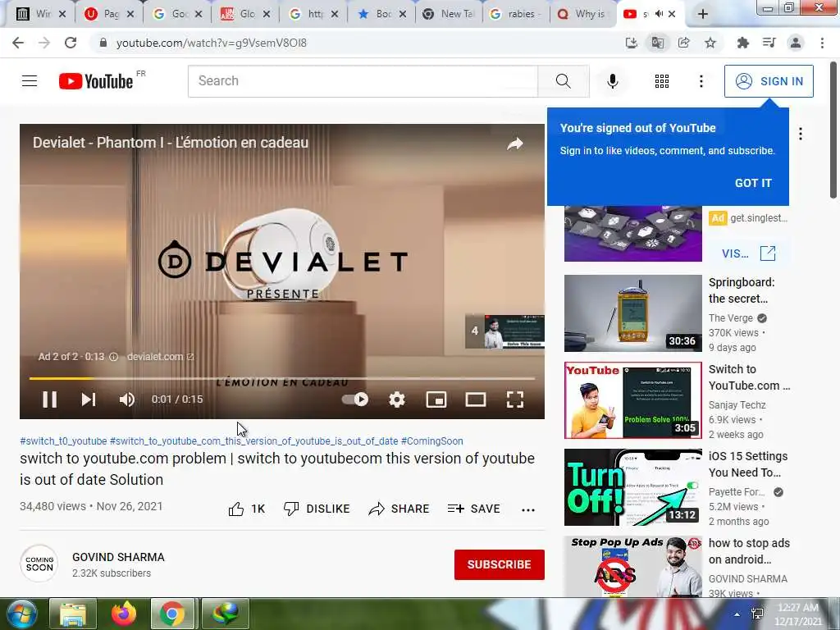This screenshot has width=840, height=630.
Task: Enable miniplayer mode
Action: 436,399
